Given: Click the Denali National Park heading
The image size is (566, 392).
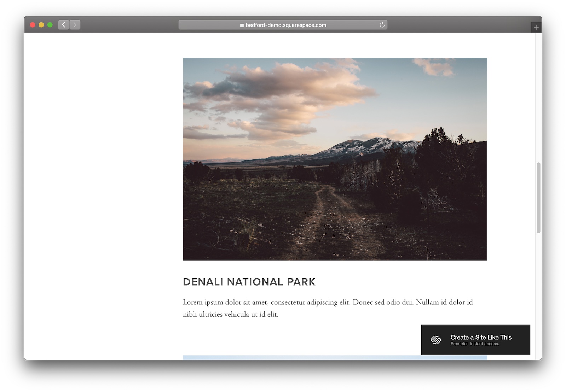Looking at the screenshot, I should [249, 282].
